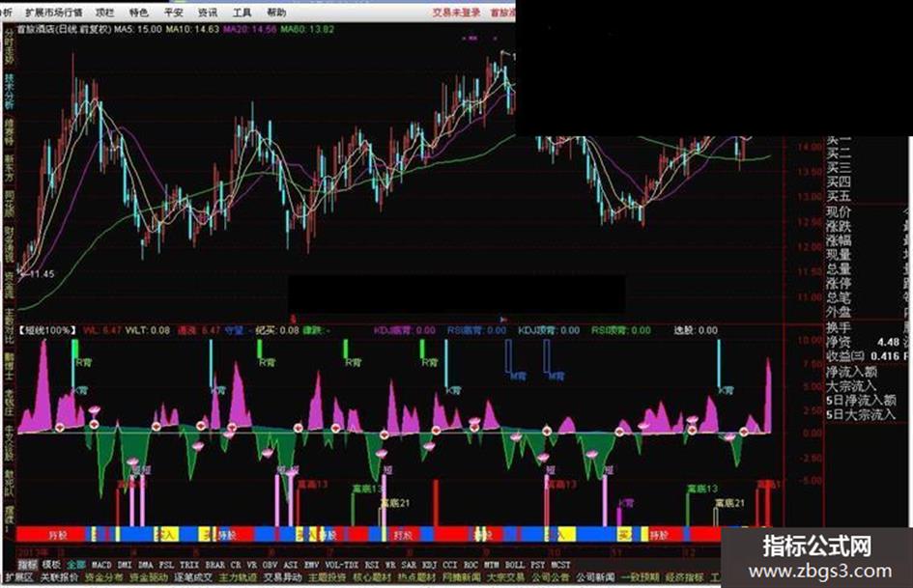Viewport: 913px width, 588px height.
Task: Open the 资讯 menu
Action: pos(208,13)
